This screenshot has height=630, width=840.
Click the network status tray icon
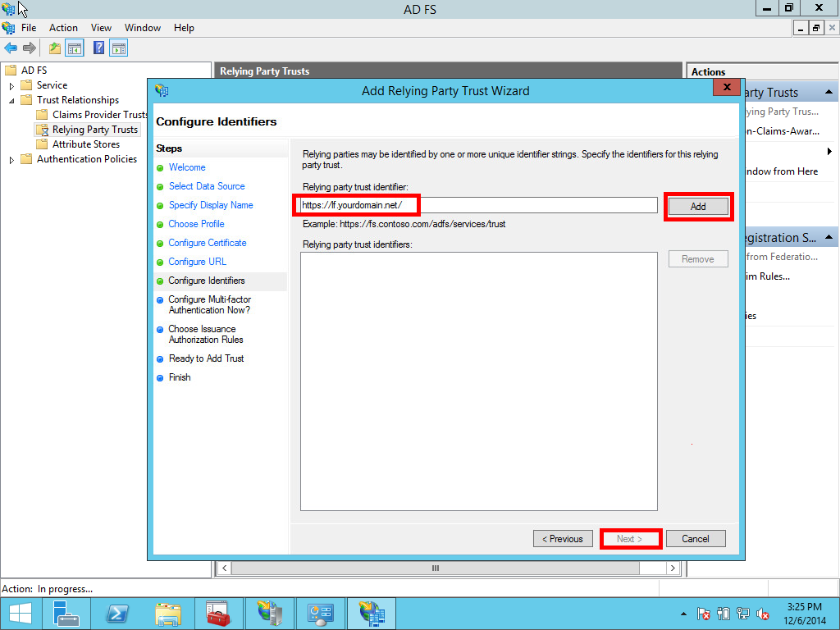click(x=742, y=613)
